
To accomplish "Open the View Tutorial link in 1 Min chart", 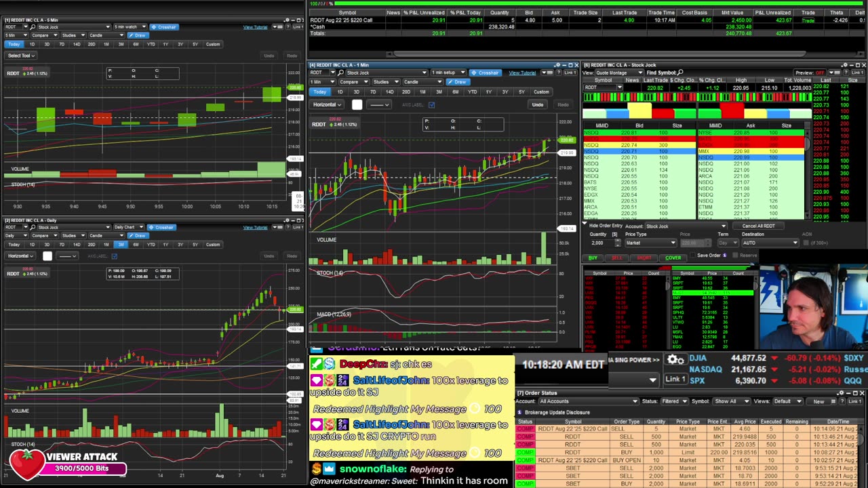I will click(x=522, y=73).
